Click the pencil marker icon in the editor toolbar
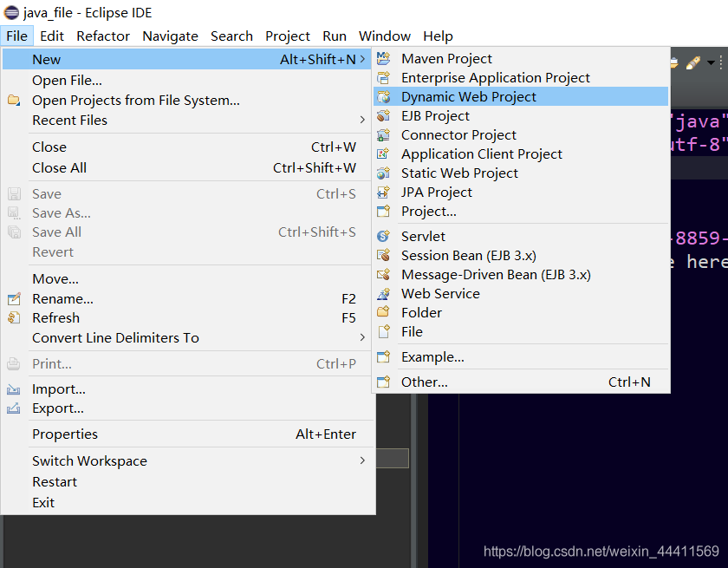 pos(692,62)
